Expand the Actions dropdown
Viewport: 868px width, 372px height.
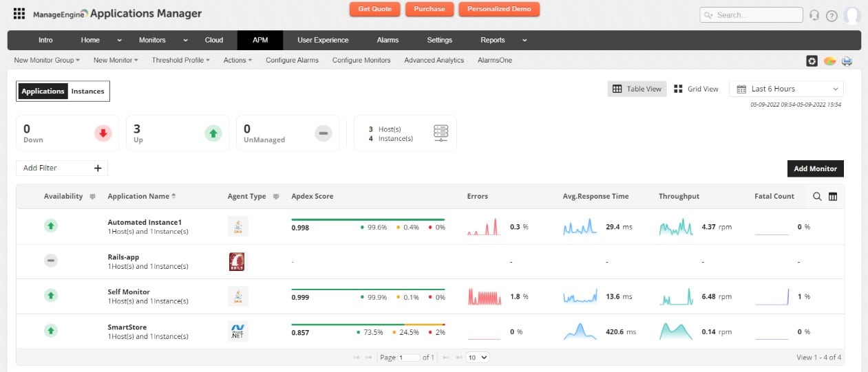pos(237,61)
